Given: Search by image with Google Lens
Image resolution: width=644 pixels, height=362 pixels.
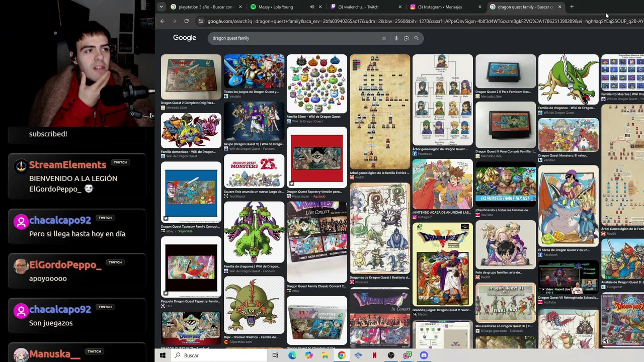Looking at the screenshot, I should (406, 38).
